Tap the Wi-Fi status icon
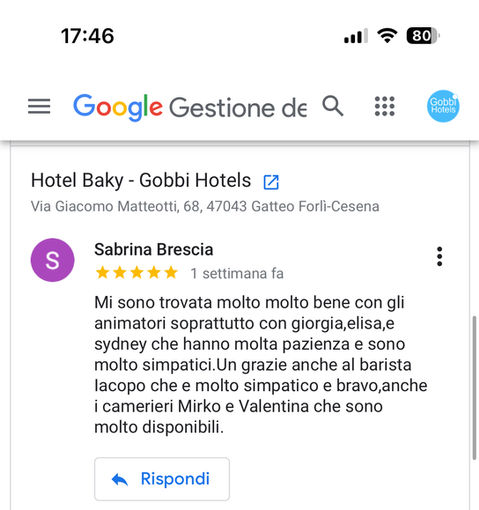The image size is (479, 510). tap(387, 35)
